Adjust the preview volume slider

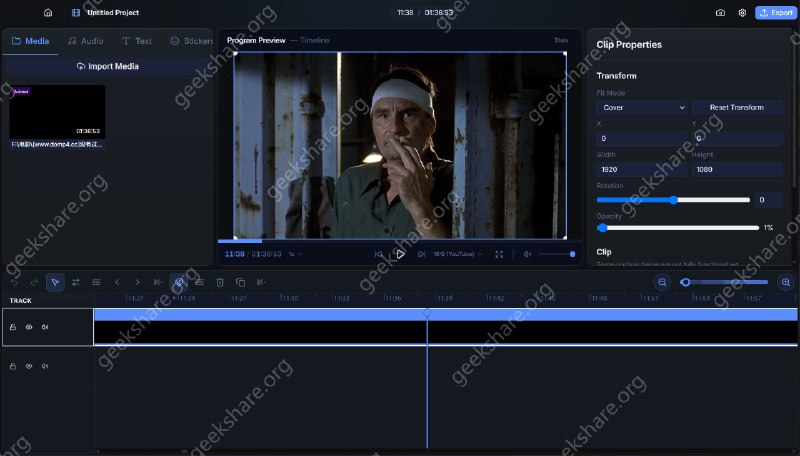point(557,254)
